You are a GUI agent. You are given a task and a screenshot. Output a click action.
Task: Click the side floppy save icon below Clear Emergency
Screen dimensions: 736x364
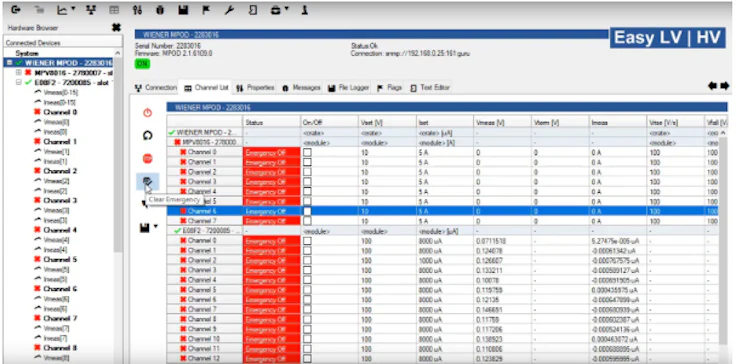[x=145, y=227]
